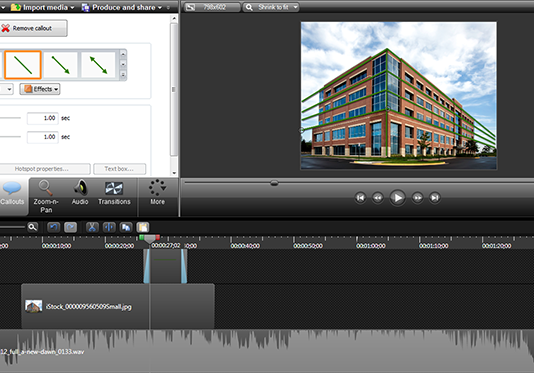
Task: Open the Import media menu
Action: (x=42, y=7)
